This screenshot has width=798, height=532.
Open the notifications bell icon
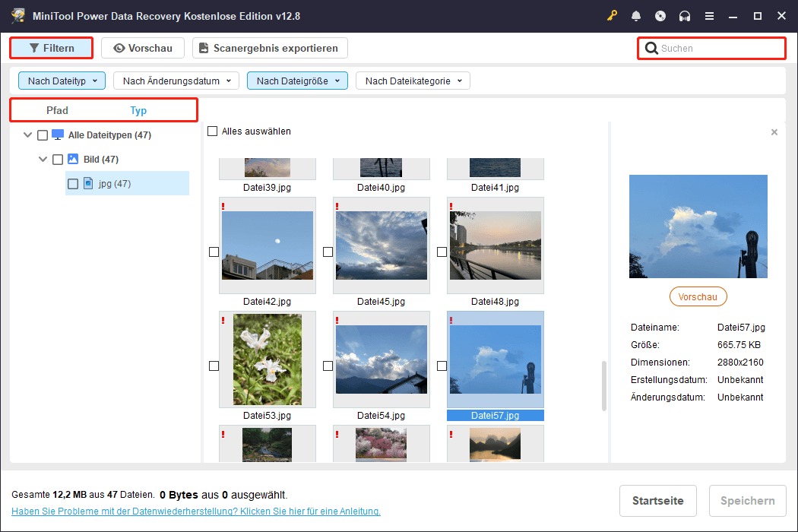636,16
